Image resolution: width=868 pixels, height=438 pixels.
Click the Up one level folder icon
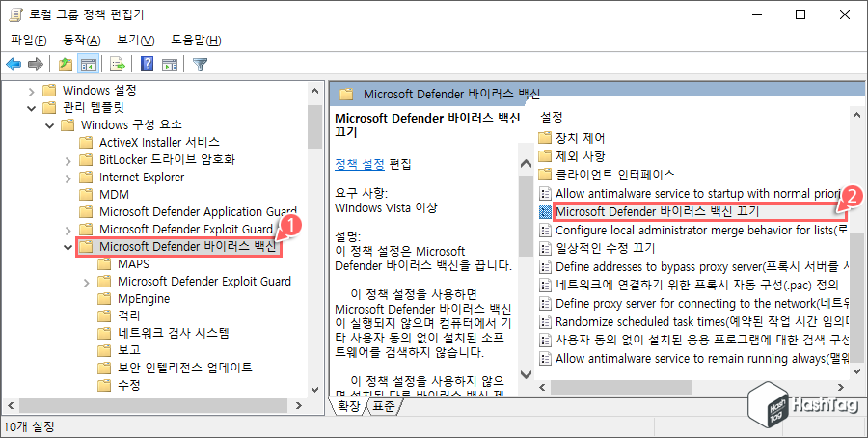pos(66,65)
